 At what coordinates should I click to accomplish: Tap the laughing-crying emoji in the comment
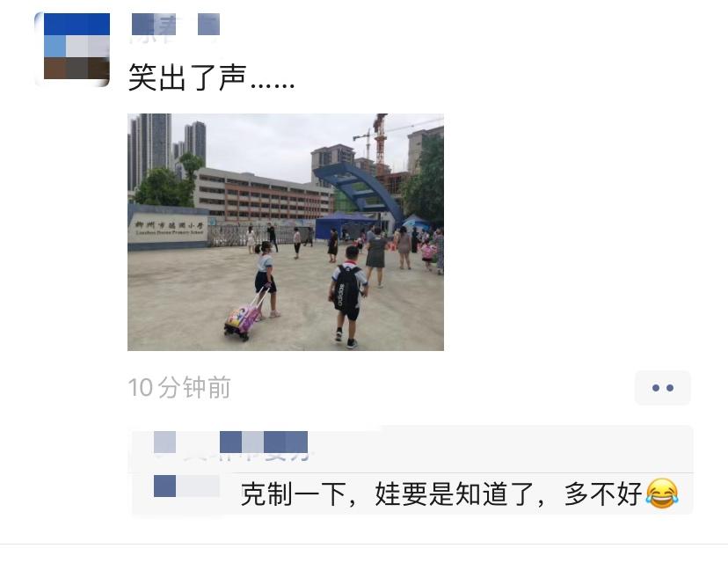pos(661,494)
